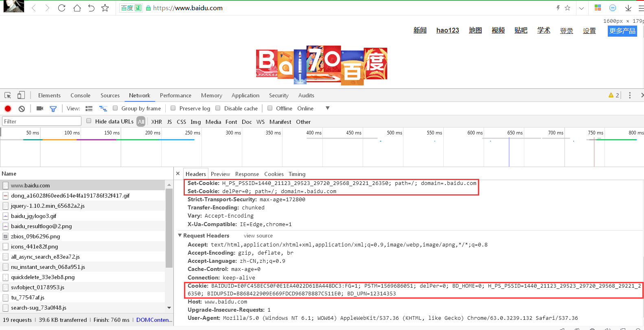This screenshot has width=644, height=330.
Task: Open the Response tab
Action: 247,174
